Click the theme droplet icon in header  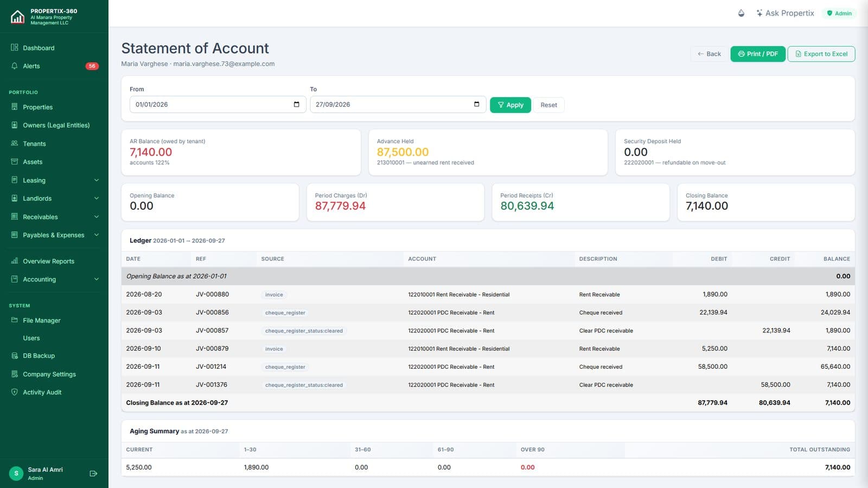(x=741, y=13)
